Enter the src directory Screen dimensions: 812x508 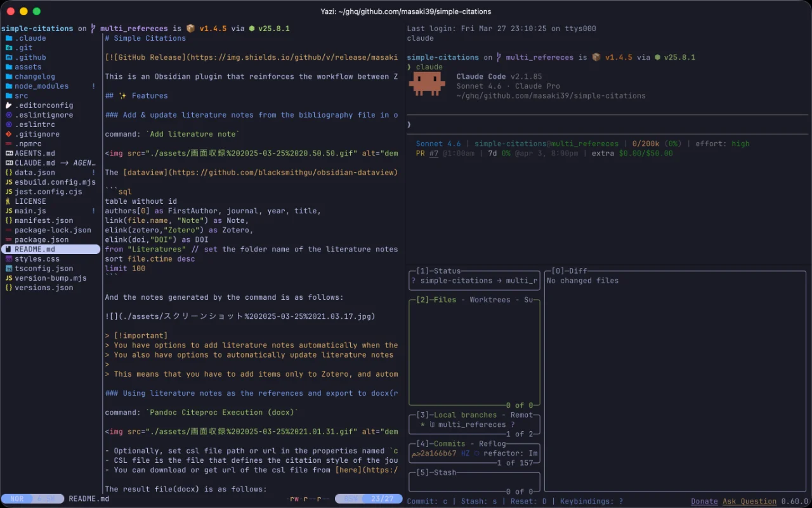point(22,96)
